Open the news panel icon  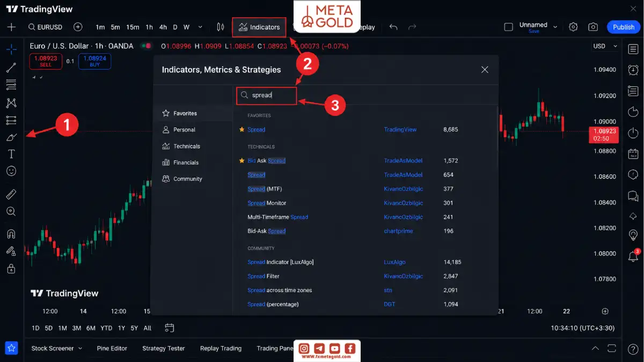click(x=633, y=91)
